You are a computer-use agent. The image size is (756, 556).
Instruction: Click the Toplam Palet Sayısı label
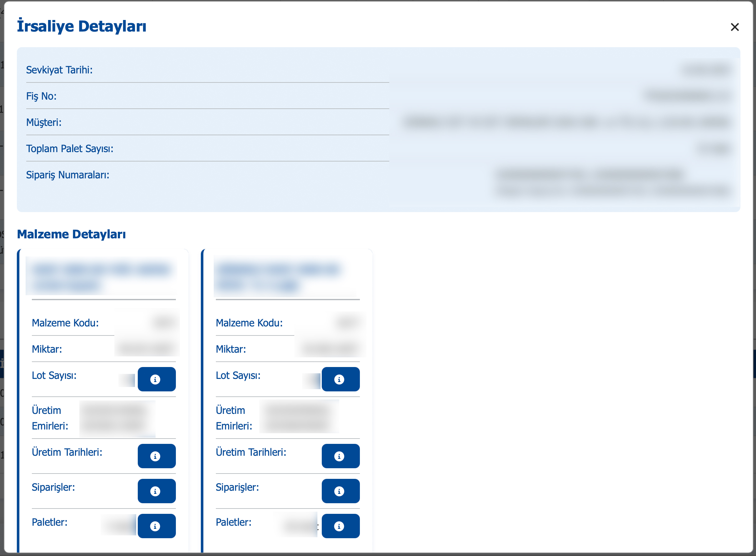(x=70, y=148)
